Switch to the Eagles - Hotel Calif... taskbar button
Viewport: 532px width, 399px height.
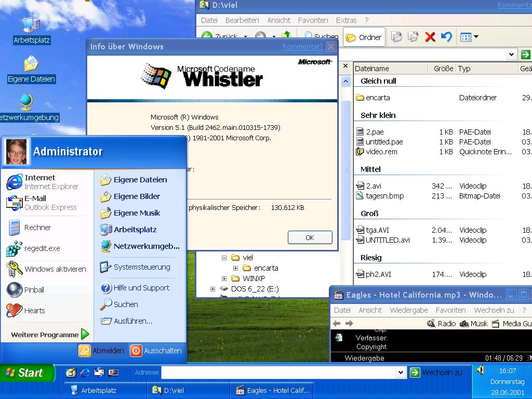(272, 391)
